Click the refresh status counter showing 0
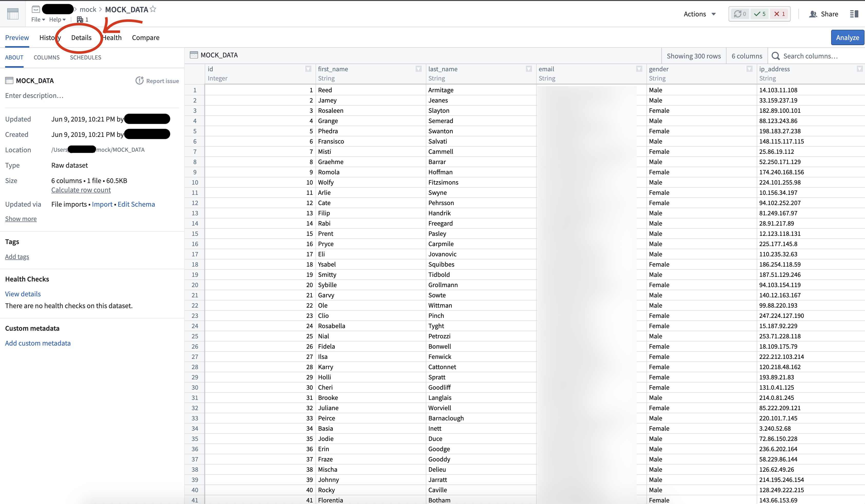 [x=740, y=14]
